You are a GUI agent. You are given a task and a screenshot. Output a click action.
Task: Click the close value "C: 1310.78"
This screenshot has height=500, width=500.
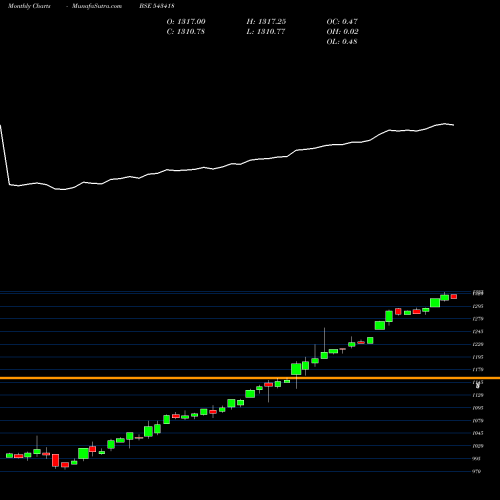tap(186, 32)
